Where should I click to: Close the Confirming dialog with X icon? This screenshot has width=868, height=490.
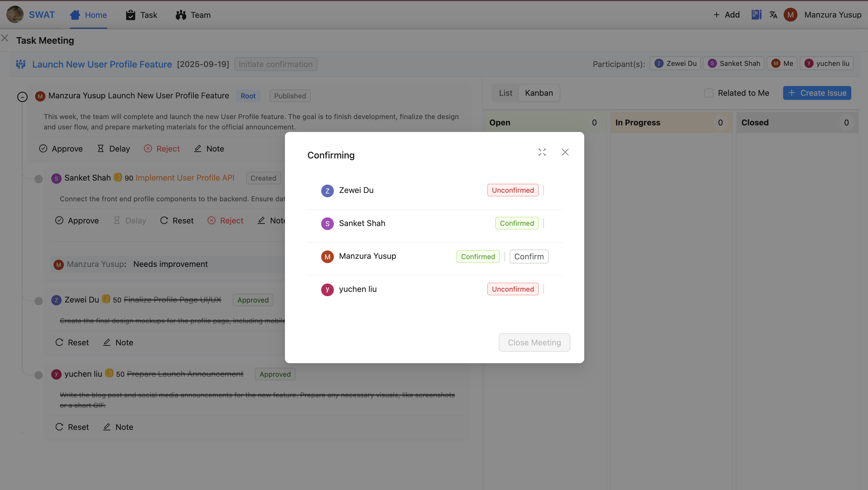tap(565, 152)
